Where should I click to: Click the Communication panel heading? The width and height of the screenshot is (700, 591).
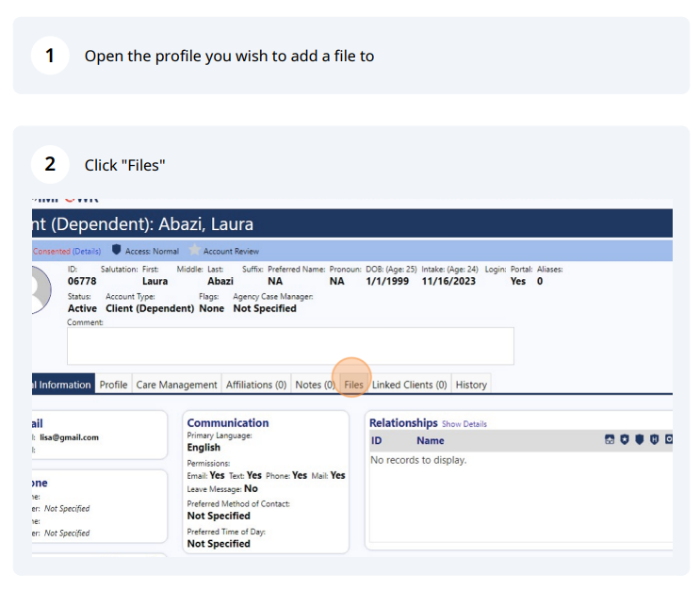[x=228, y=422]
